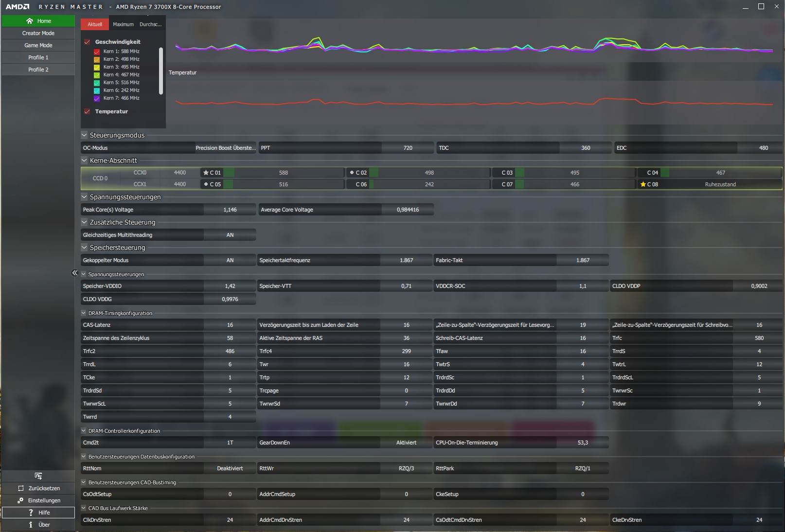Click the AMD logo in the title bar
785x532 pixels.
[18, 7]
